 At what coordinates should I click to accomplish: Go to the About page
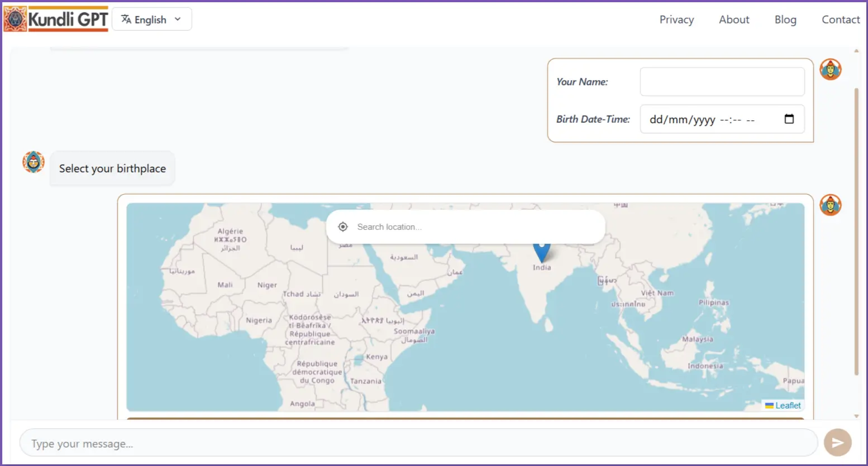coord(733,20)
